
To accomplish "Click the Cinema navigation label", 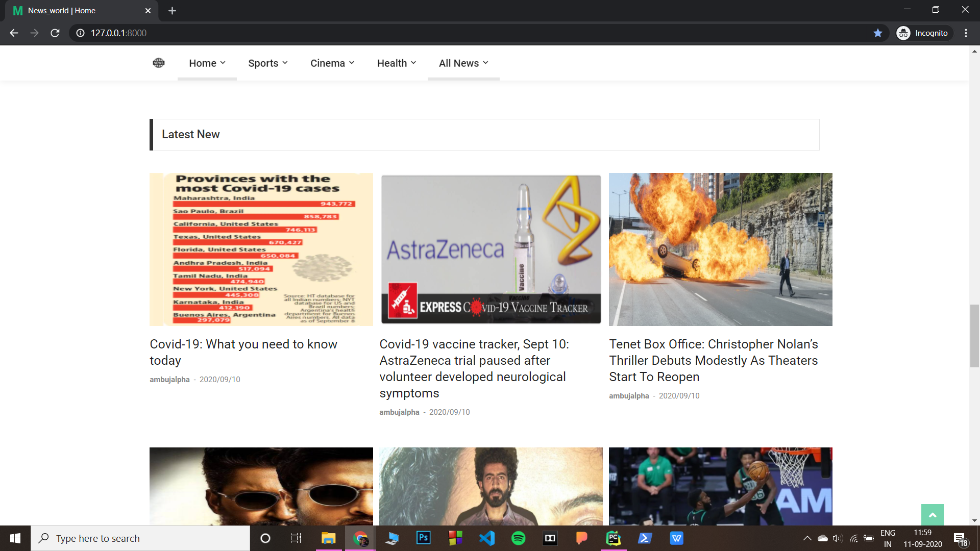I will pos(328,63).
